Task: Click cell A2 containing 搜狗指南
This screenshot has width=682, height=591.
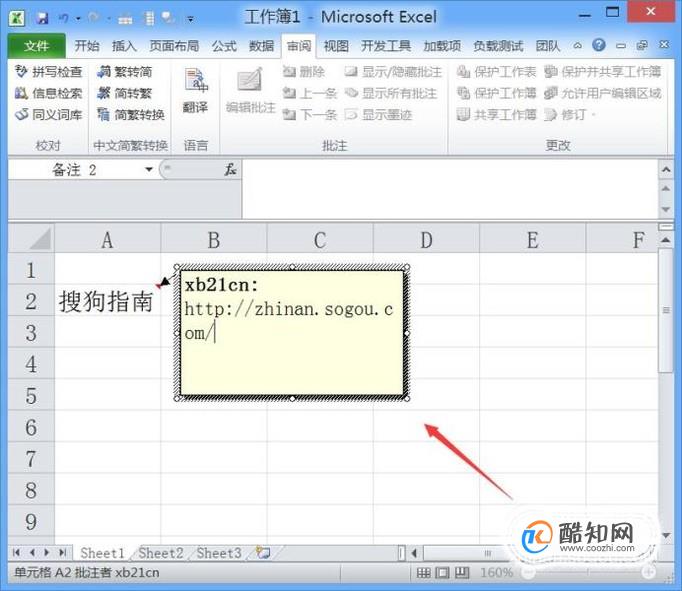Action: pos(107,301)
